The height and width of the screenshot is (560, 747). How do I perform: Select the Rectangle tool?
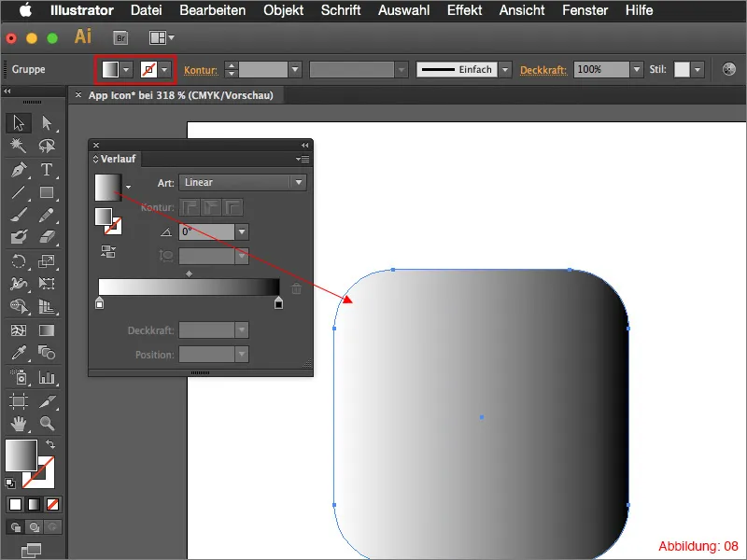click(46, 192)
